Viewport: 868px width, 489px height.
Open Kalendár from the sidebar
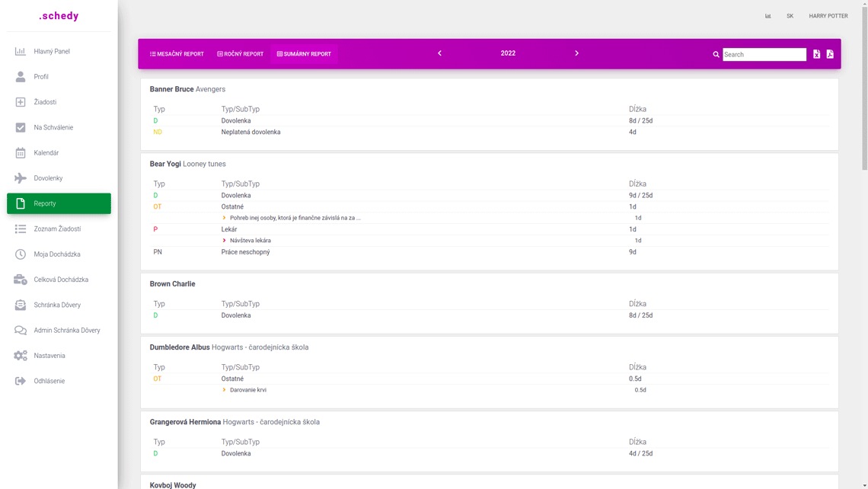pyautogui.click(x=46, y=153)
